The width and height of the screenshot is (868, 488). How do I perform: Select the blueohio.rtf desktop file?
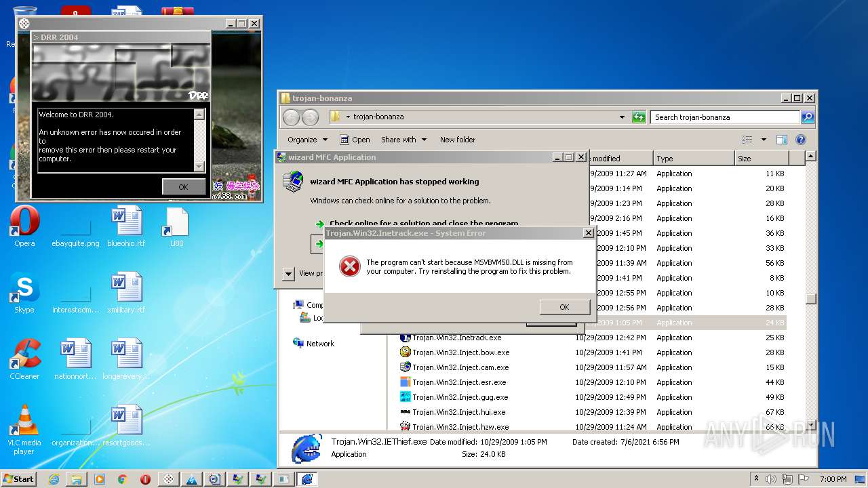coord(126,226)
